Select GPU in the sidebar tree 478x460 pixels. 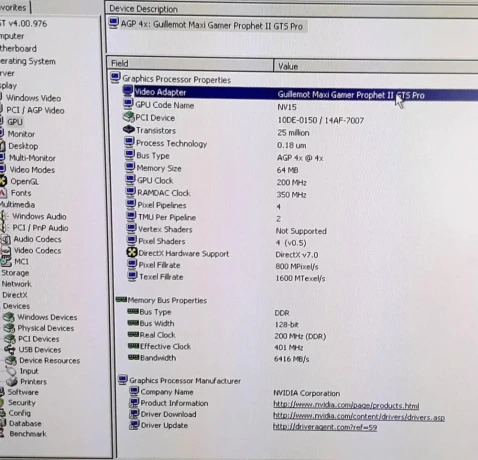(x=15, y=122)
